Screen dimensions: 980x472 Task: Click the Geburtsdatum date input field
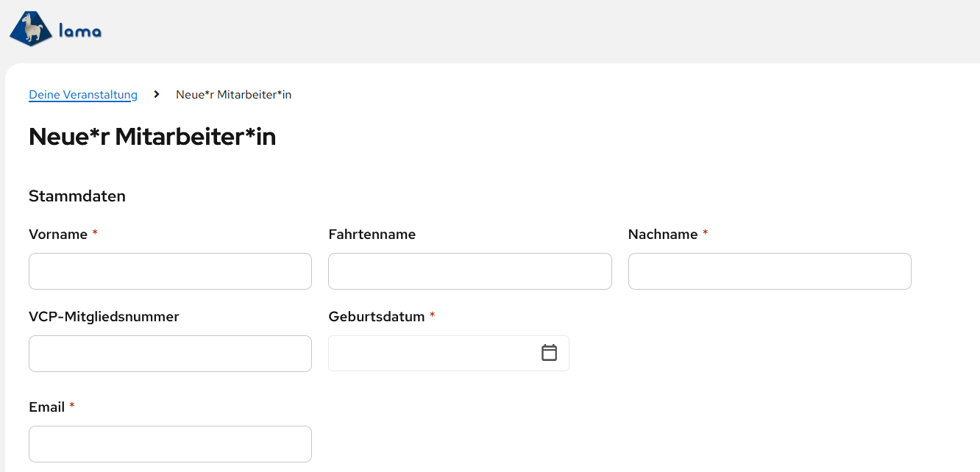[434, 353]
